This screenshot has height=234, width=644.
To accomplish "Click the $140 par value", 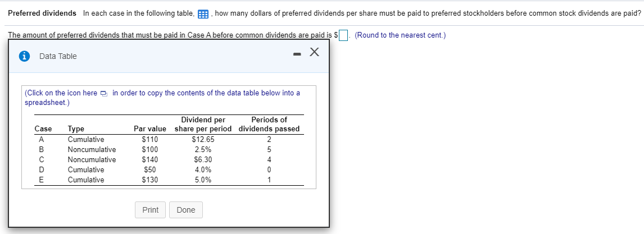I will pyautogui.click(x=150, y=160).
